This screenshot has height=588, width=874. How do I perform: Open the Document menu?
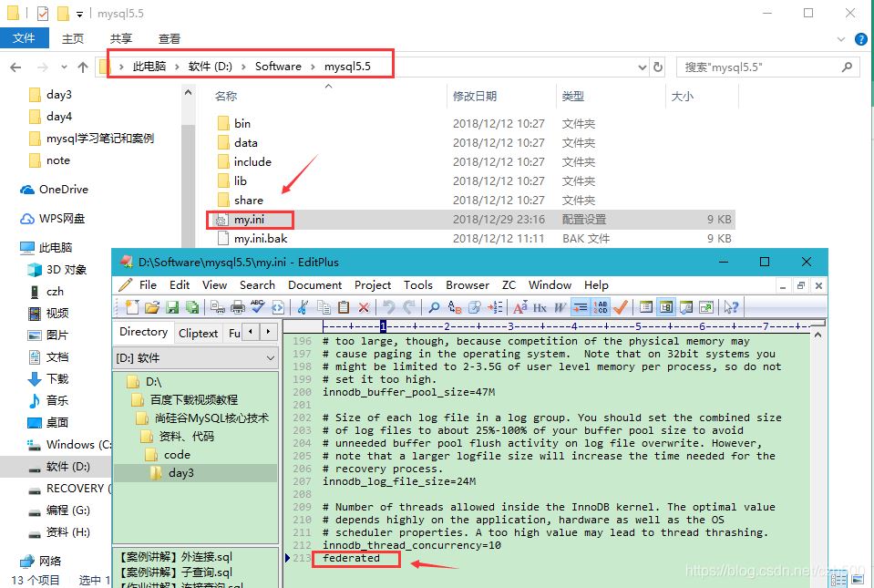click(x=314, y=284)
